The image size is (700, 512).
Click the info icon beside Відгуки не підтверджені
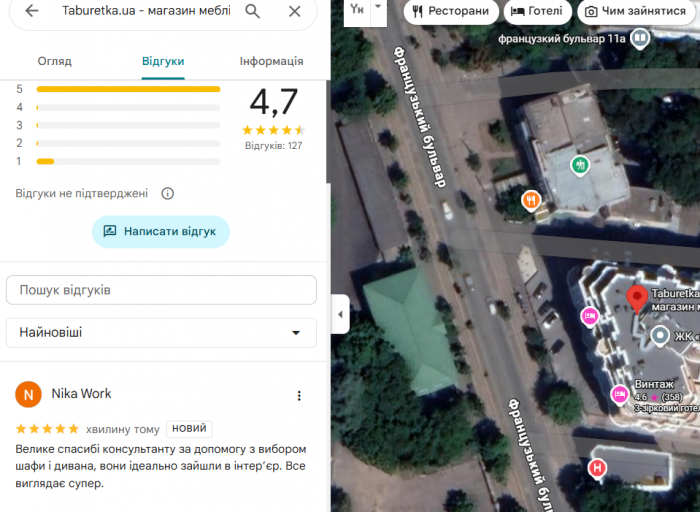[167, 194]
